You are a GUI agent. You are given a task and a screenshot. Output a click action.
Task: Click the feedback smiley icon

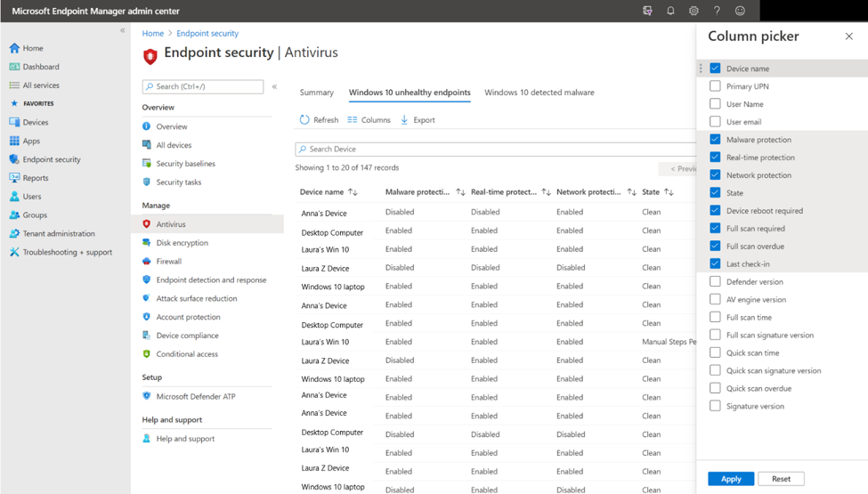(x=740, y=11)
